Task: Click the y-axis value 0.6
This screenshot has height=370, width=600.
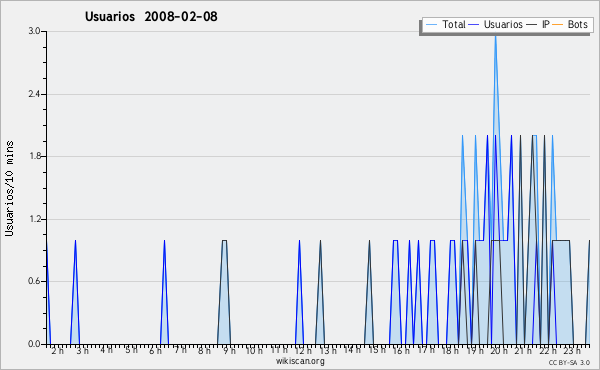Action: click(34, 281)
